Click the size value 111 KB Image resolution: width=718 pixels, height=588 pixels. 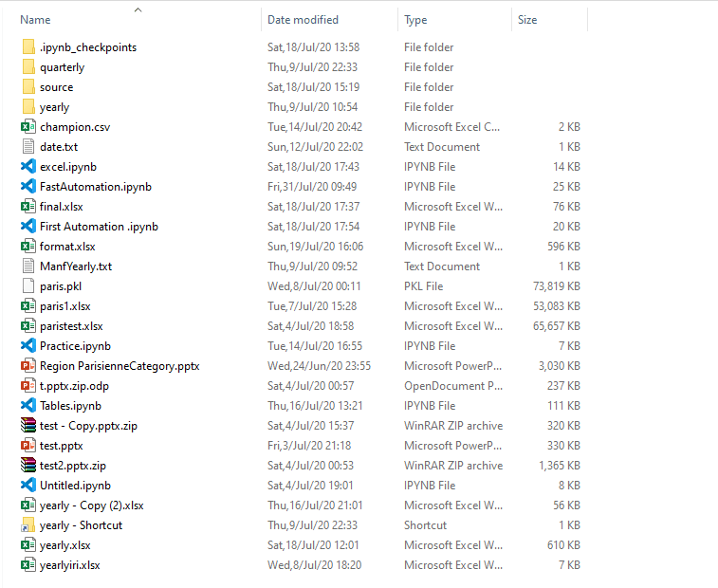(x=563, y=406)
